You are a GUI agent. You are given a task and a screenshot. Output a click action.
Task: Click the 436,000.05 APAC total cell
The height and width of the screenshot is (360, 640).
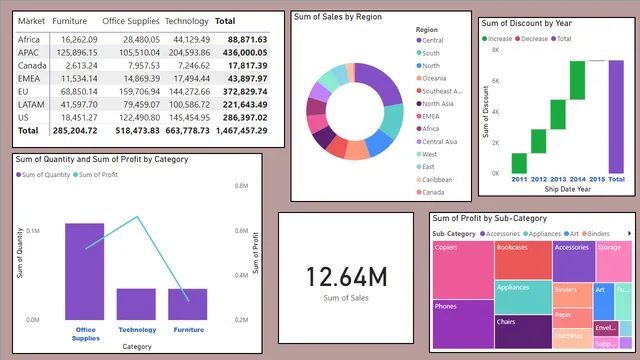point(245,53)
